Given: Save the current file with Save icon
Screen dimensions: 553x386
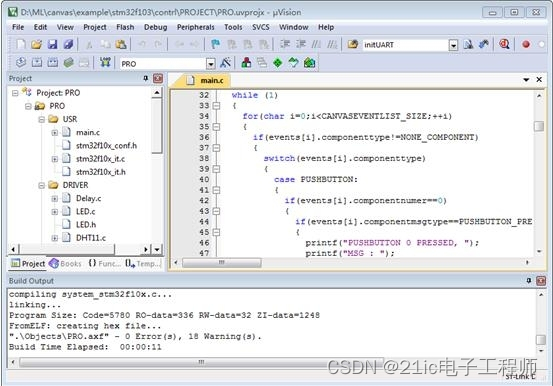Looking at the screenshot, I should pos(53,44).
